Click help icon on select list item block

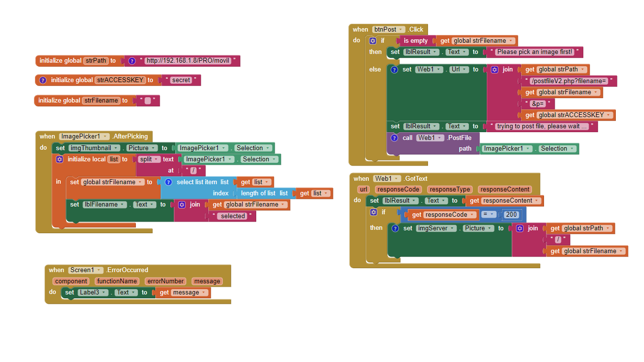coord(168,182)
